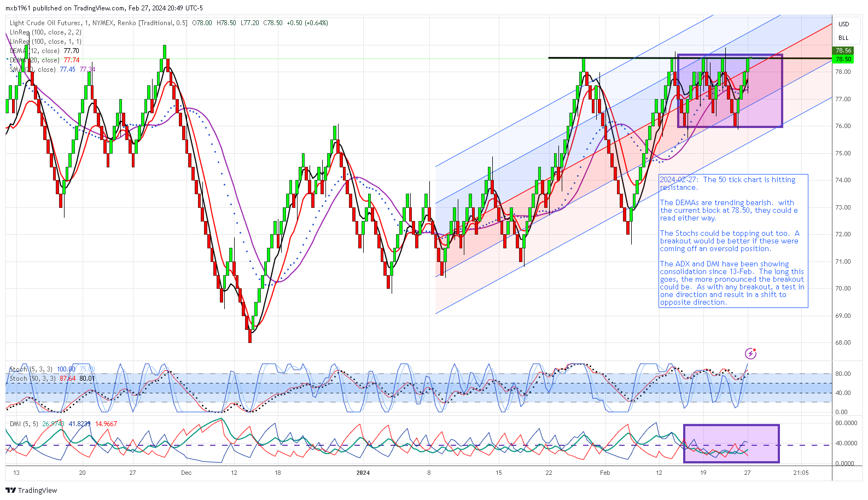Click the 73.00 price axis label
Screen dimensions: 868x500
pyautogui.click(x=843, y=207)
